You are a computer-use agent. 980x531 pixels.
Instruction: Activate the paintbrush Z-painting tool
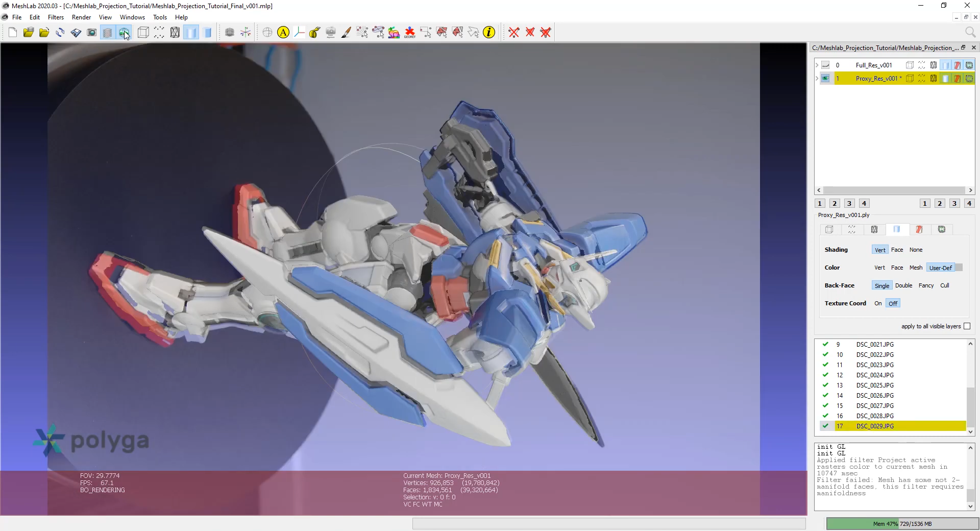(x=346, y=33)
